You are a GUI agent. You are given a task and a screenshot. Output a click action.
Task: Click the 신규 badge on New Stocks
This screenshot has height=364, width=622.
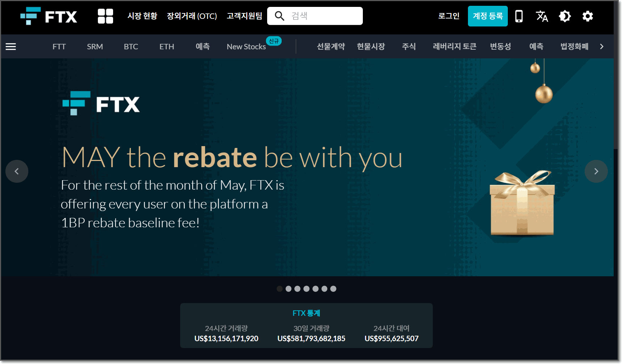click(x=274, y=41)
